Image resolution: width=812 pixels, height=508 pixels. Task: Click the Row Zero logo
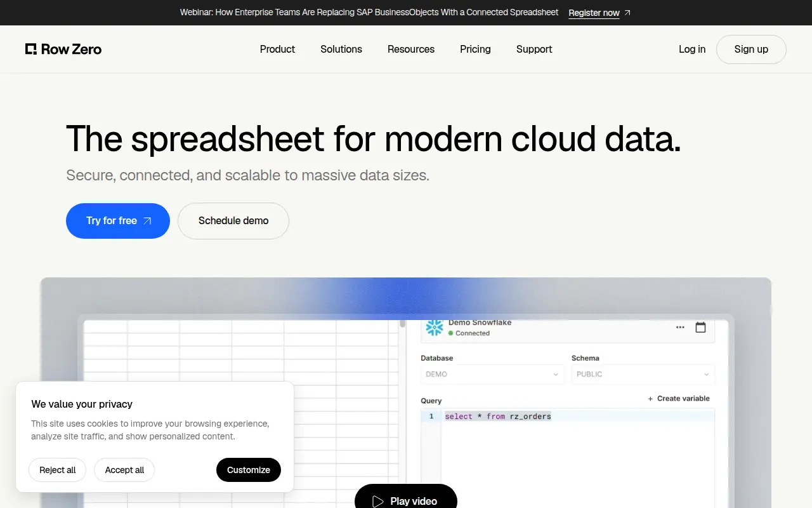63,49
